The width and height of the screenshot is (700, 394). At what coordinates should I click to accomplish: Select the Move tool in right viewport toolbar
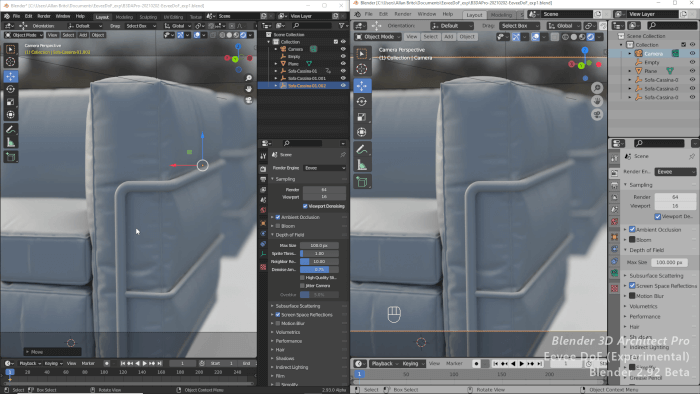pos(362,85)
